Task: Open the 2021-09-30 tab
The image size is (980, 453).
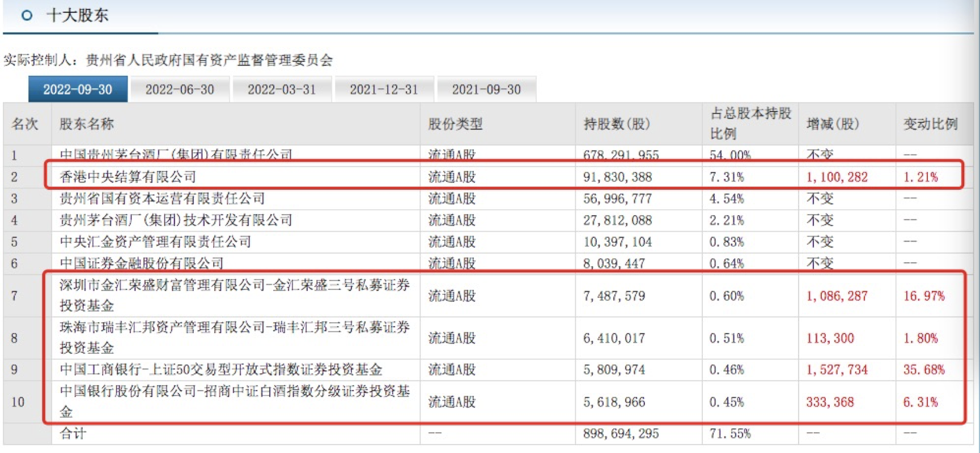Action: pyautogui.click(x=486, y=89)
